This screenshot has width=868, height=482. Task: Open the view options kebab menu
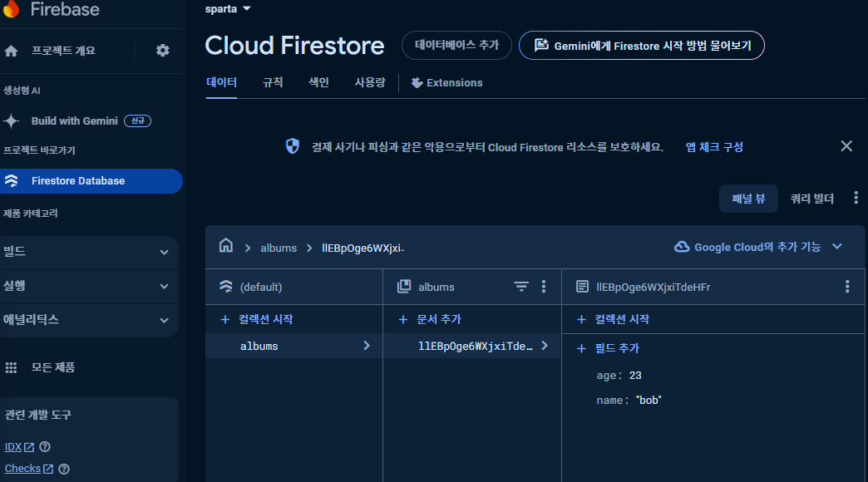[x=856, y=198]
